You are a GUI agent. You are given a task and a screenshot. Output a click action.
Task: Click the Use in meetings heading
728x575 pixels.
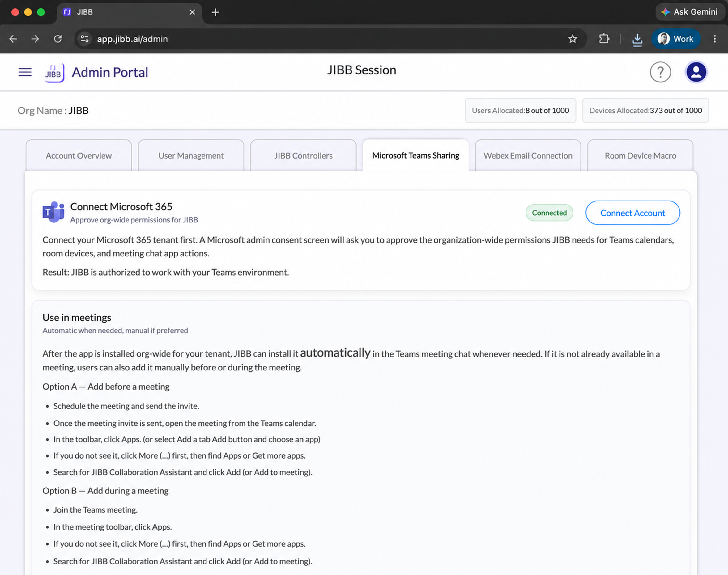click(x=77, y=317)
